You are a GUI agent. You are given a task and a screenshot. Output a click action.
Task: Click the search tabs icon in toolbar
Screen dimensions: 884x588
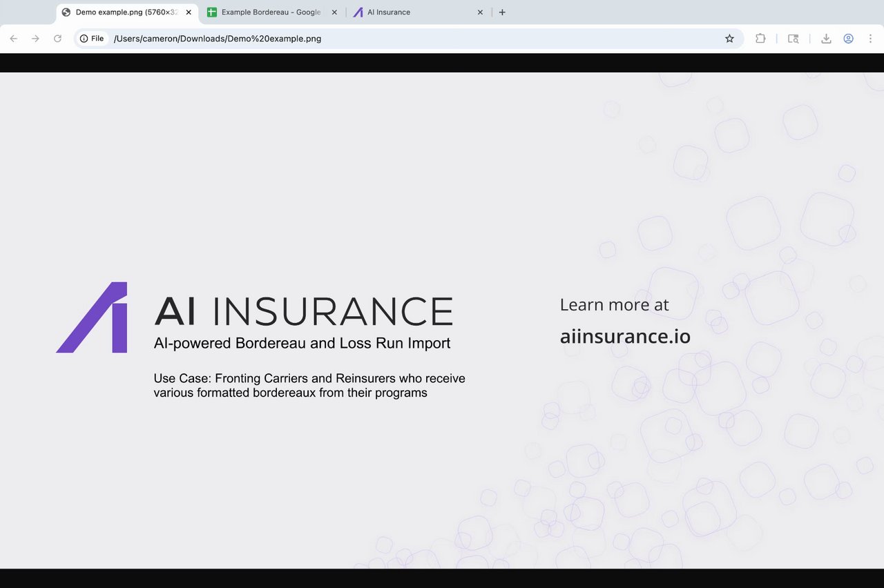pos(794,39)
